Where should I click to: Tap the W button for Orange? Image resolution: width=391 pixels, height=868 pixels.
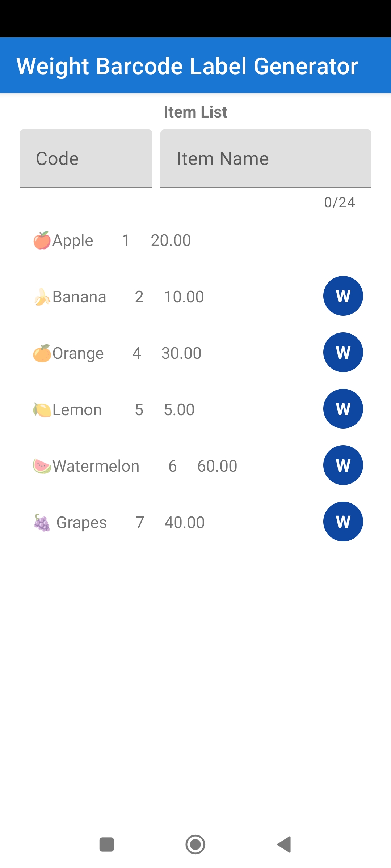[x=343, y=352]
